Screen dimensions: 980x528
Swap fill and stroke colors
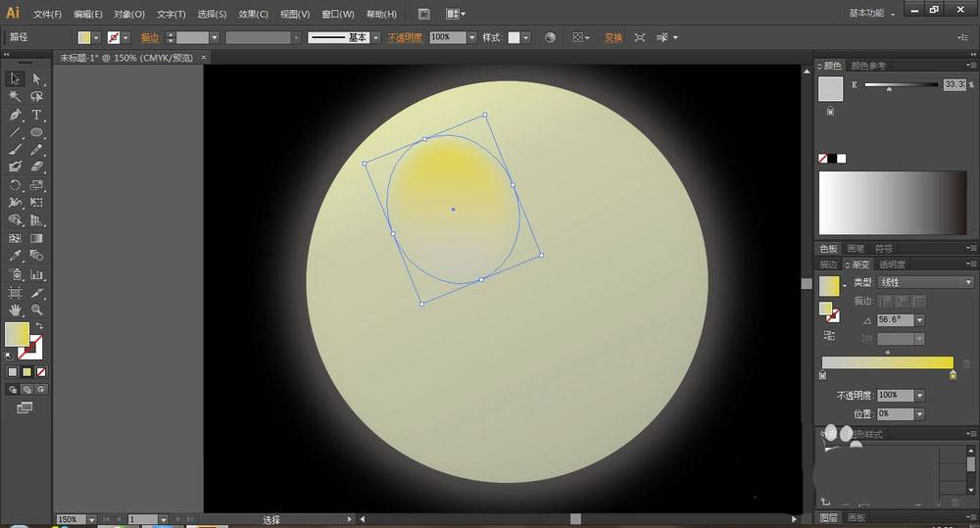[x=39, y=326]
